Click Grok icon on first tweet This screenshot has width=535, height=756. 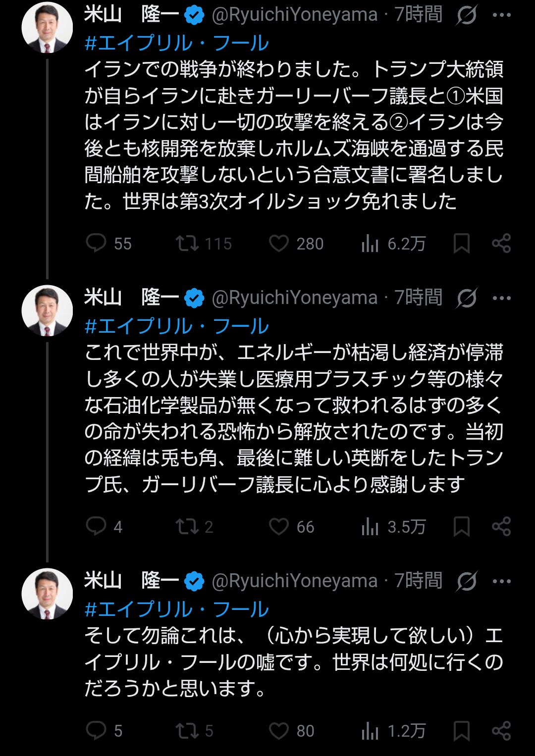click(x=467, y=15)
